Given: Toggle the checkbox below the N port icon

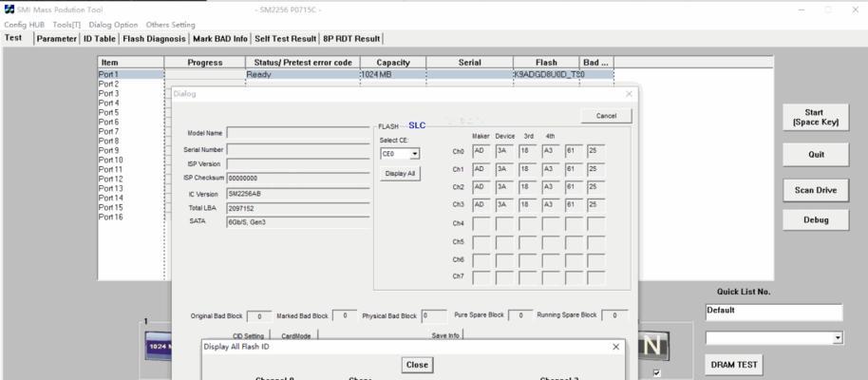Looking at the screenshot, I should tap(656, 372).
